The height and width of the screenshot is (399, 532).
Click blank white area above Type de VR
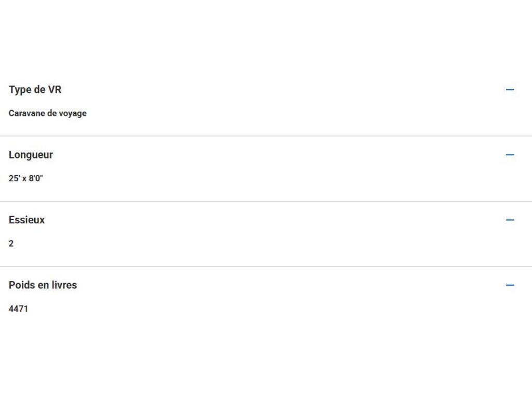[x=266, y=37]
